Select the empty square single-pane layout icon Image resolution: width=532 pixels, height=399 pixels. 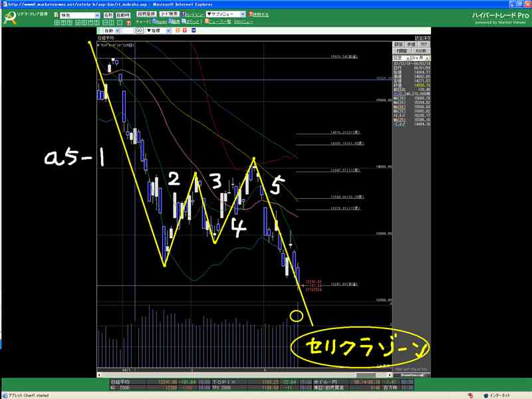pos(120,23)
